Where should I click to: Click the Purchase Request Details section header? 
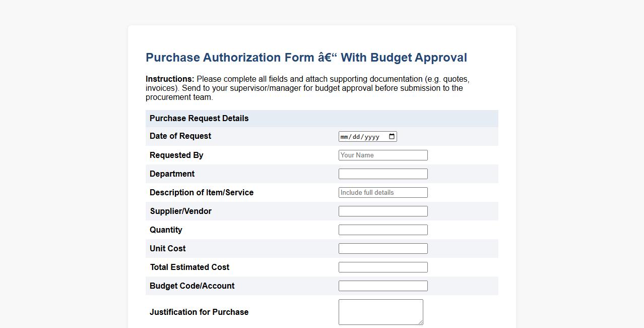tap(199, 118)
